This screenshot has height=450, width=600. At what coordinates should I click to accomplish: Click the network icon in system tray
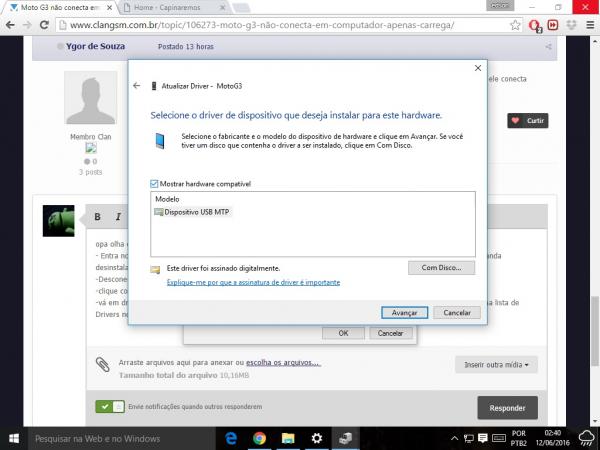point(469,439)
